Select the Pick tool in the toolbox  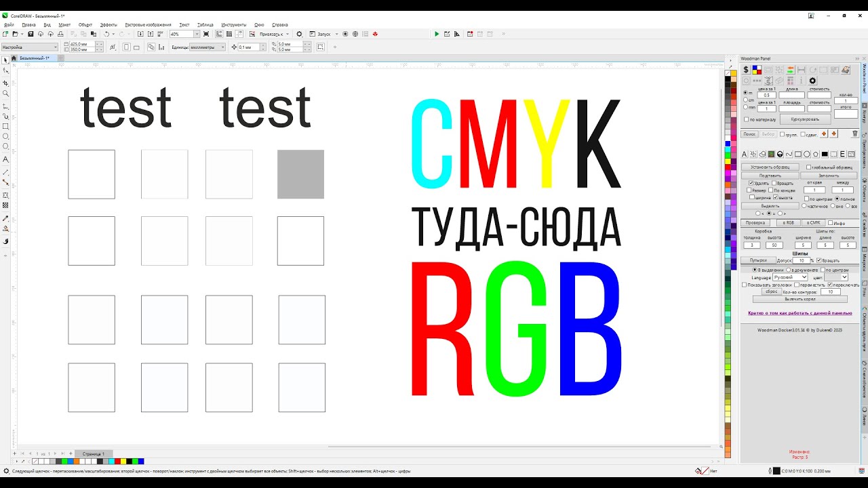6,60
